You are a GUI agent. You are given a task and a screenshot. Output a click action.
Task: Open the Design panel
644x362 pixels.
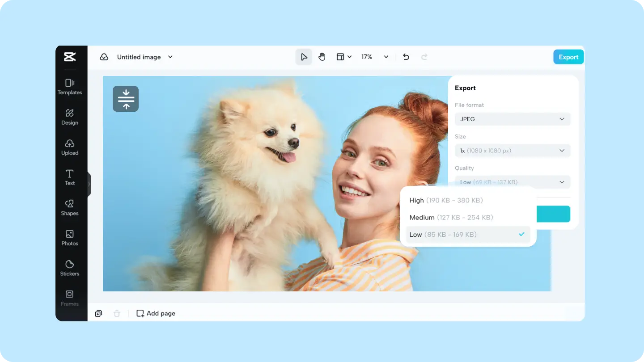tap(70, 117)
